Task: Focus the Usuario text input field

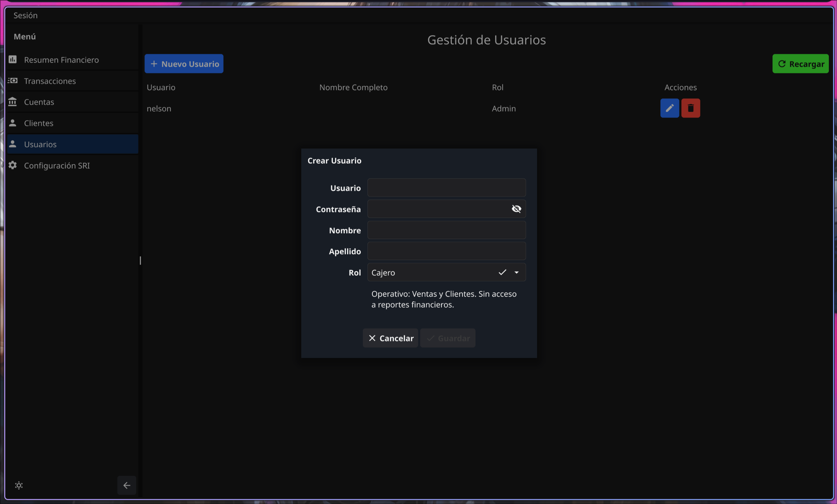Action: point(446,188)
